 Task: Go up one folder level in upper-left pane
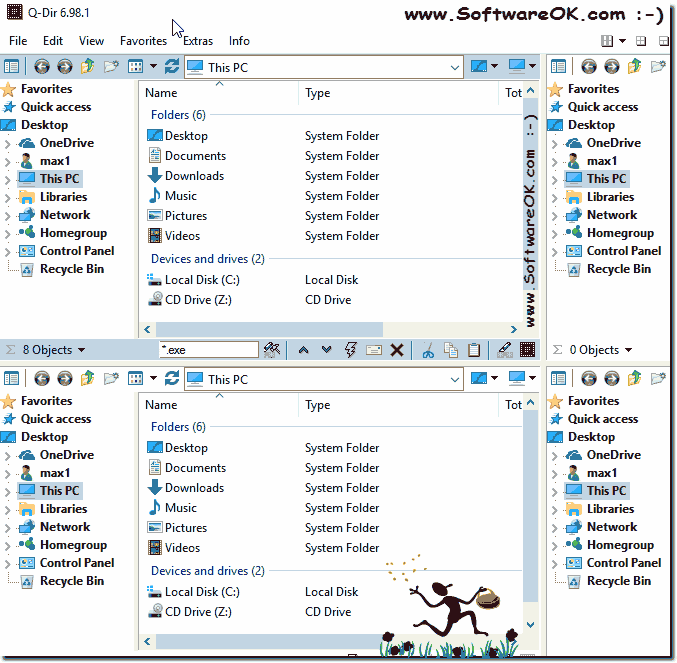coord(88,67)
